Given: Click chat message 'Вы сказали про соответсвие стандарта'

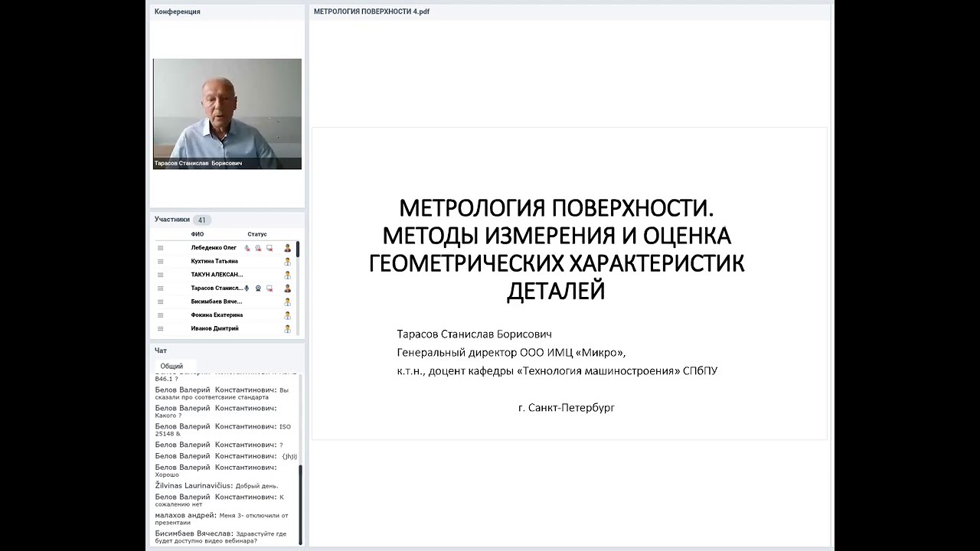Looking at the screenshot, I should coord(222,393).
